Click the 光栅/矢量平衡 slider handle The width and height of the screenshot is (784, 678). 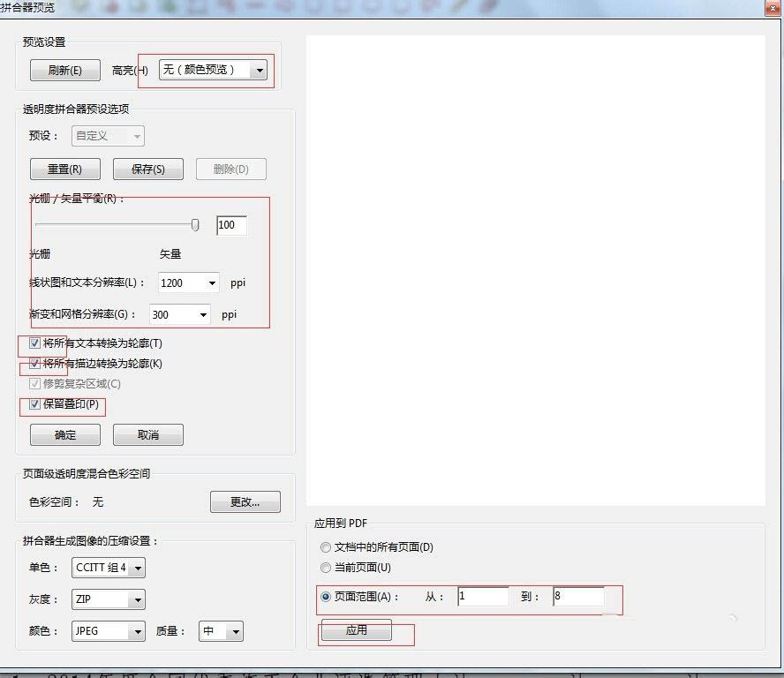[x=195, y=225]
